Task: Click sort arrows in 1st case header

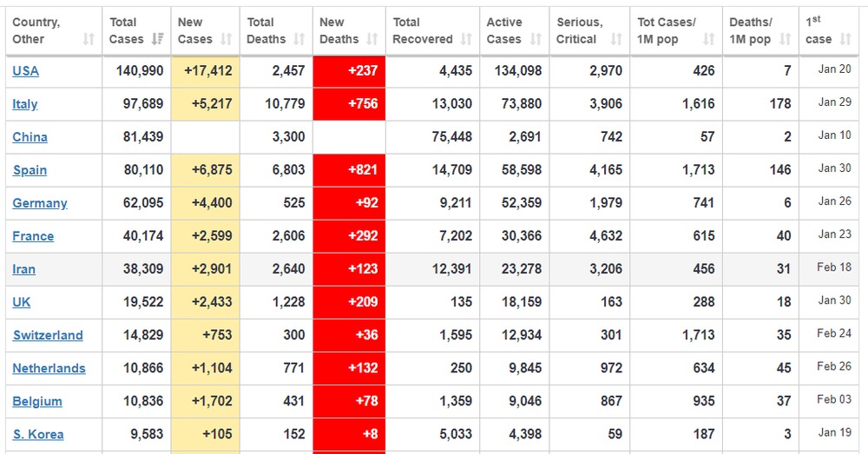Action: pyautogui.click(x=846, y=39)
